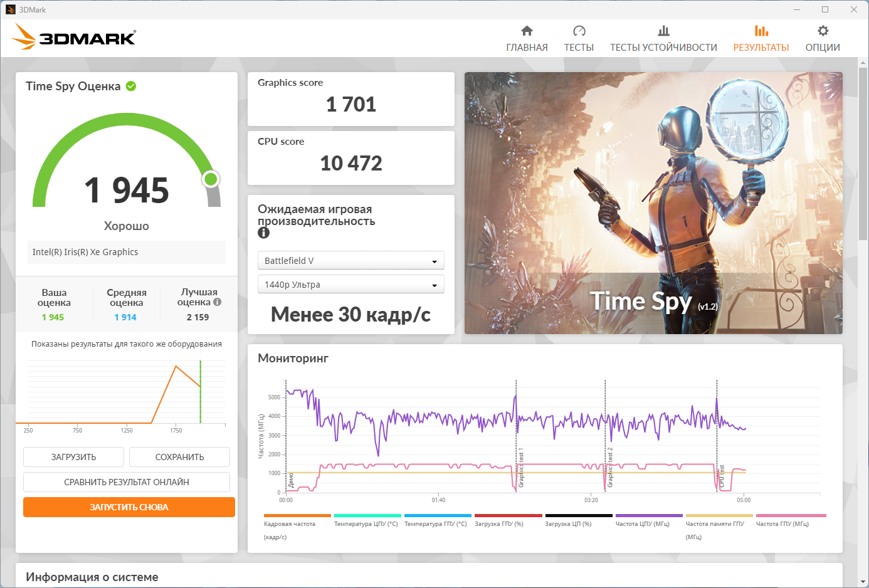The width and height of the screenshot is (869, 588).
Task: Click the Time Spy benchmark image
Action: pos(653,203)
